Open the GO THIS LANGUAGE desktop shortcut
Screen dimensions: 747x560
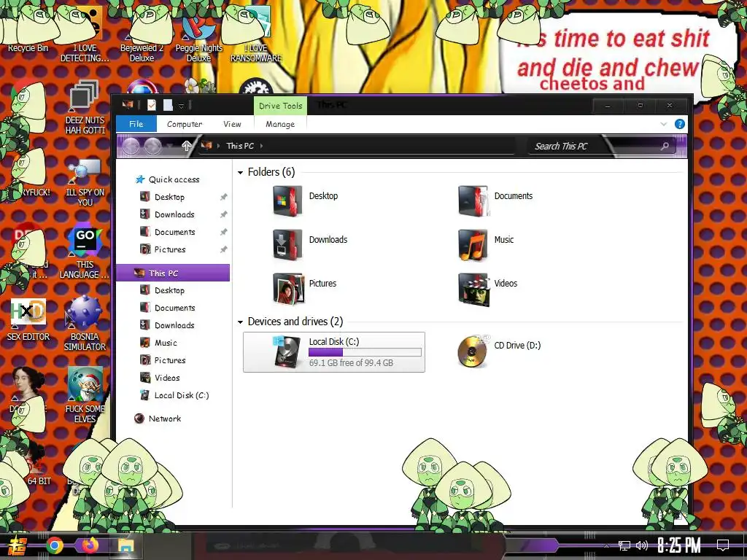85,252
